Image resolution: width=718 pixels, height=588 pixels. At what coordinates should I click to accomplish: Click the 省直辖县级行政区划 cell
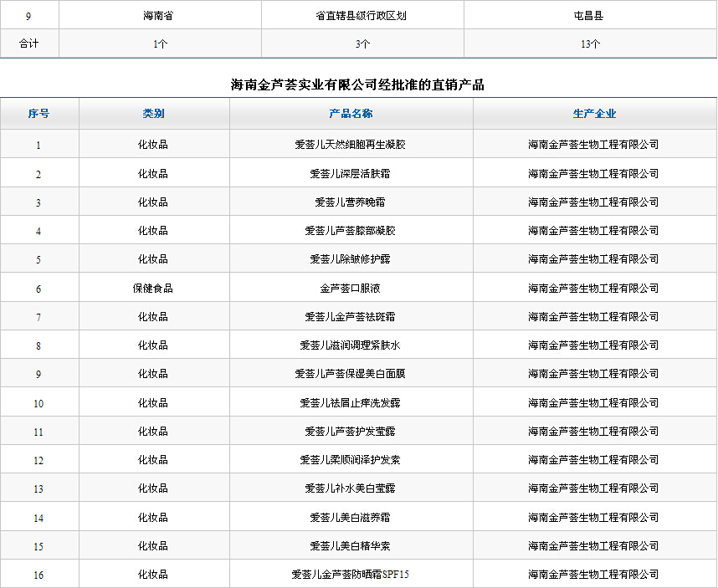(x=362, y=15)
